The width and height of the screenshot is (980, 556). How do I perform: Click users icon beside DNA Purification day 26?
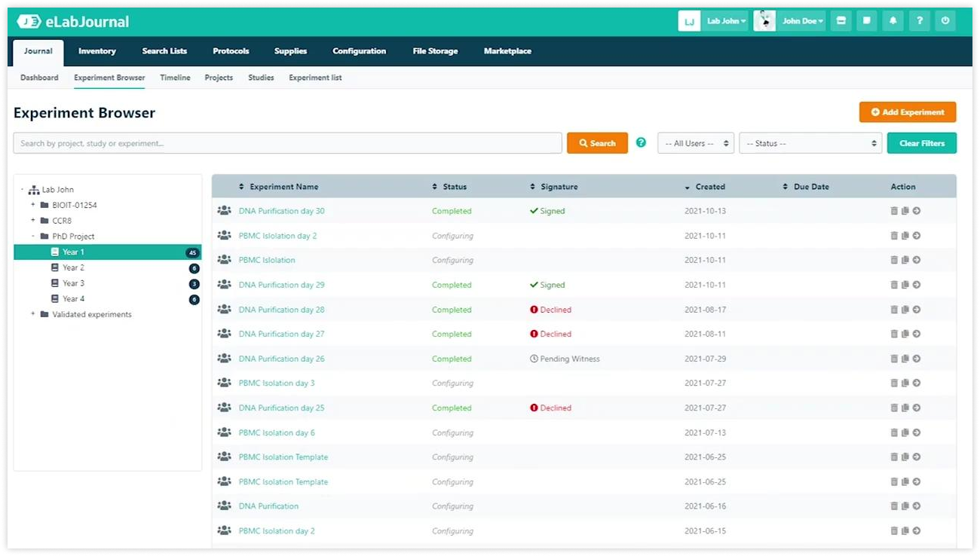tap(224, 359)
